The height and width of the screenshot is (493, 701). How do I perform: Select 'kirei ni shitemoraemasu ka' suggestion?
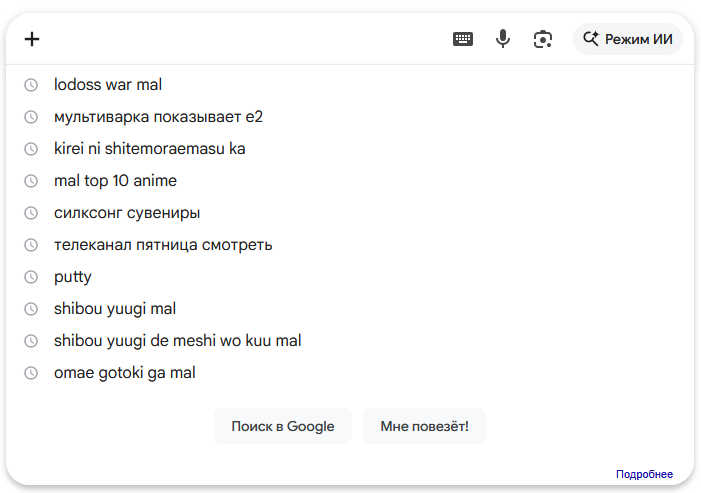149,149
